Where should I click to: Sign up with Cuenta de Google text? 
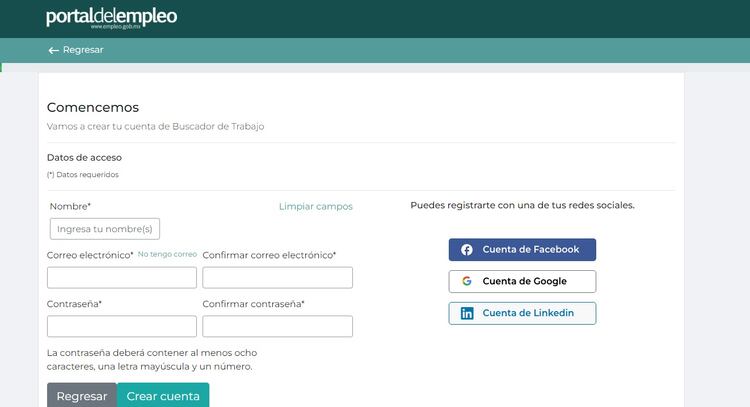524,282
